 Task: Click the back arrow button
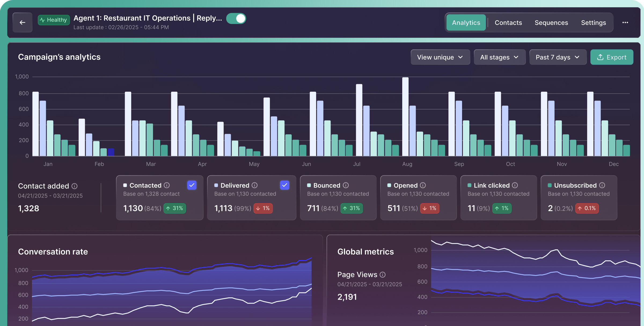pyautogui.click(x=23, y=23)
